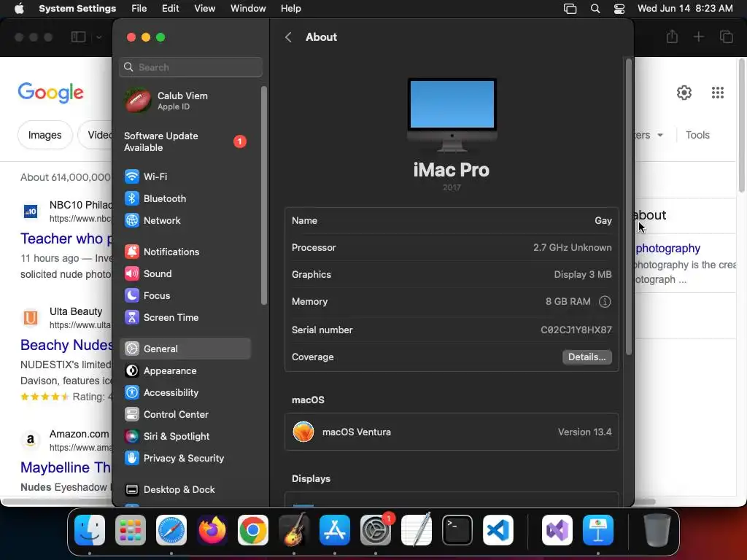The image size is (747, 560).
Task: Select General in the sidebar
Action: tap(185, 349)
